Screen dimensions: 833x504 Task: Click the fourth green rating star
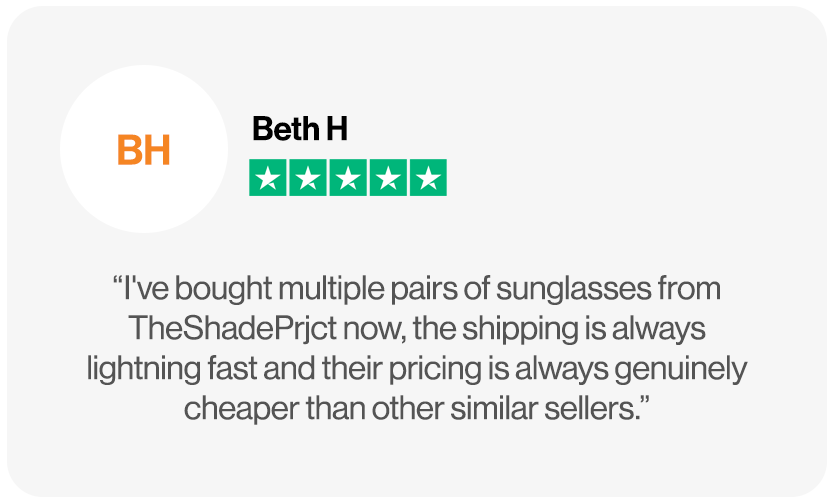point(387,178)
